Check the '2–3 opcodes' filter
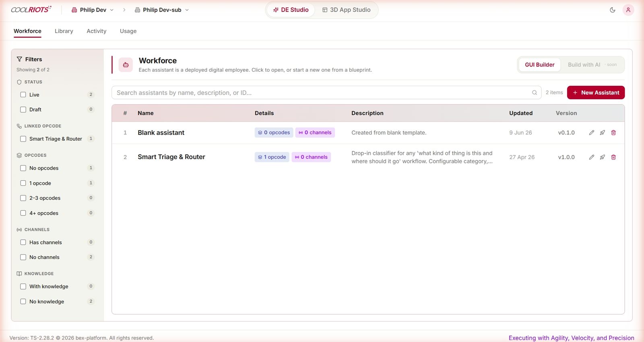Viewport: 644px width, 342px height. click(x=23, y=198)
